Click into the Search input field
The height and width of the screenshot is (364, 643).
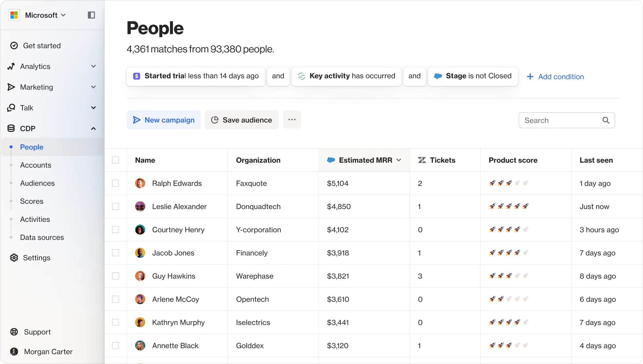coord(560,120)
